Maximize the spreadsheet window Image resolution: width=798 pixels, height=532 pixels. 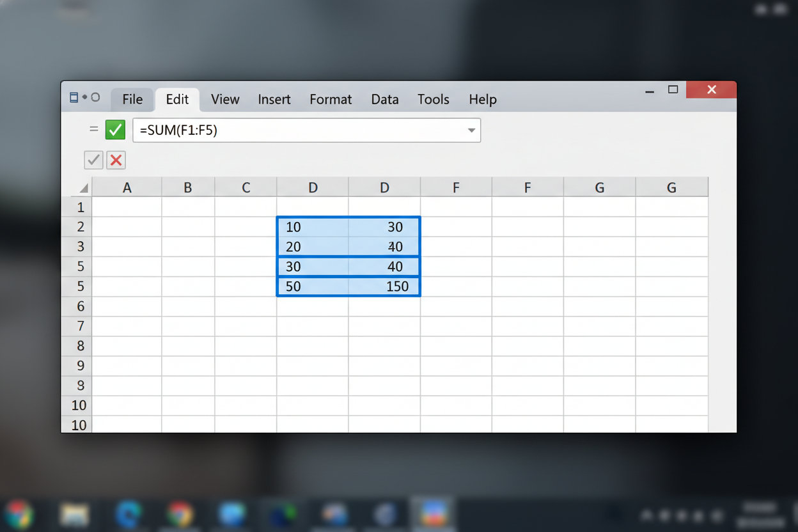(x=673, y=90)
